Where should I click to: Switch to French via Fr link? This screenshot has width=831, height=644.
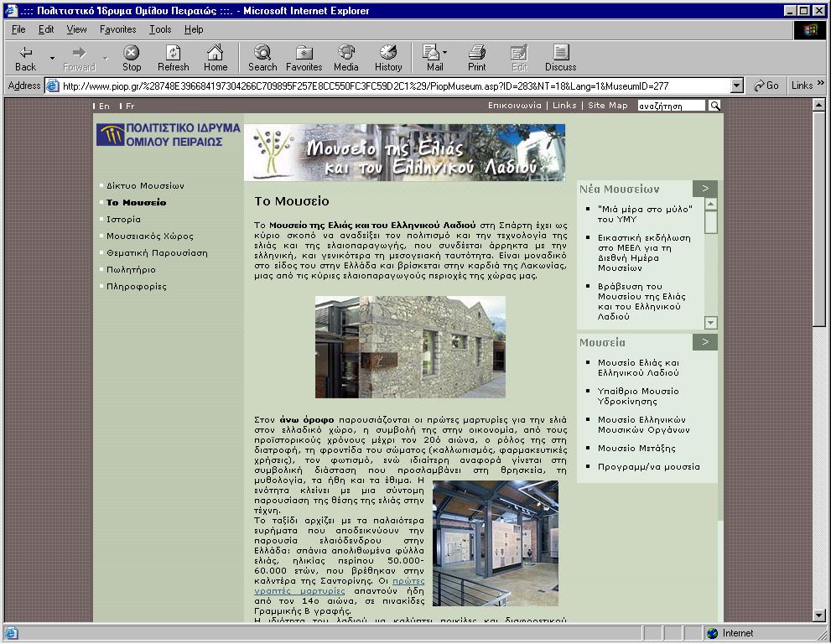(x=130, y=106)
